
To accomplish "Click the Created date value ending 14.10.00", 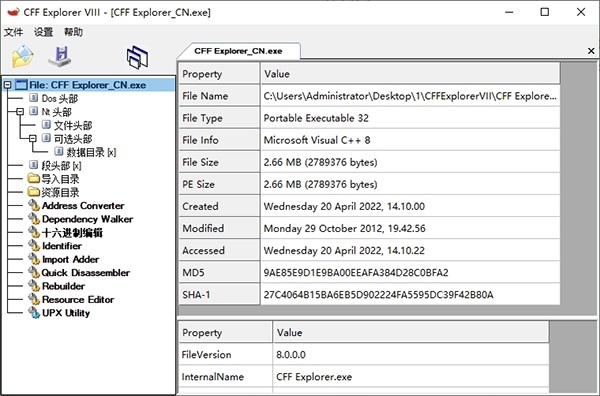I will point(344,206).
